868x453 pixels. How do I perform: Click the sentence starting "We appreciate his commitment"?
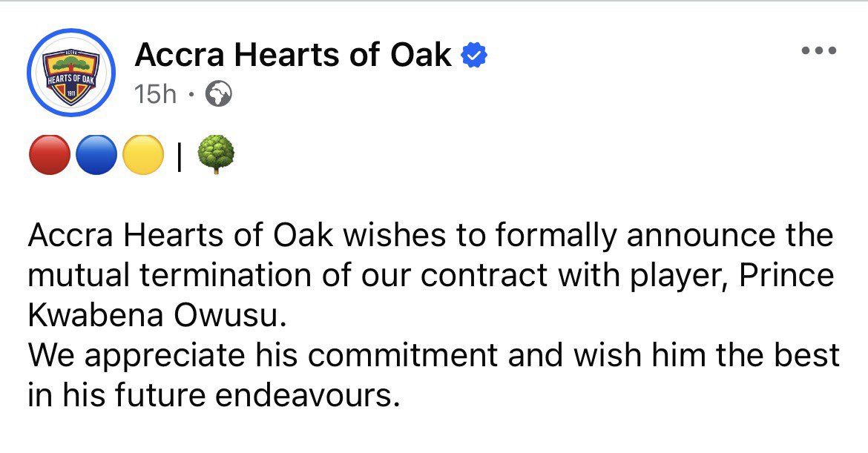433,356
